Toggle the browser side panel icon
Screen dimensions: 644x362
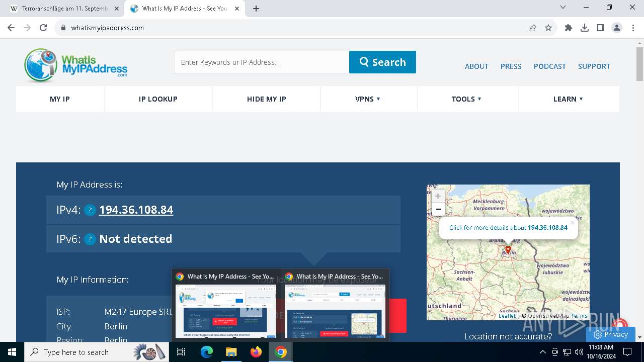coord(601,28)
